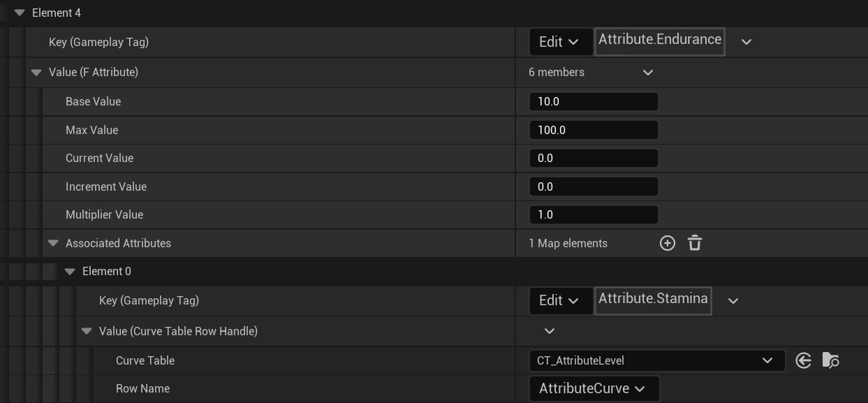The image size is (868, 403).
Task: Add element to Associated Attributes map
Action: pos(668,243)
